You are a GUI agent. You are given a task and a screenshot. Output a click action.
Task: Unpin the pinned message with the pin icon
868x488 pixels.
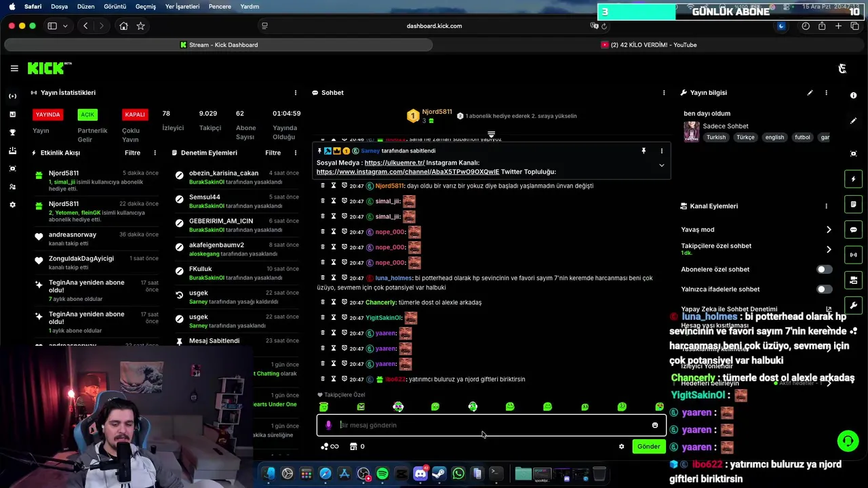644,151
